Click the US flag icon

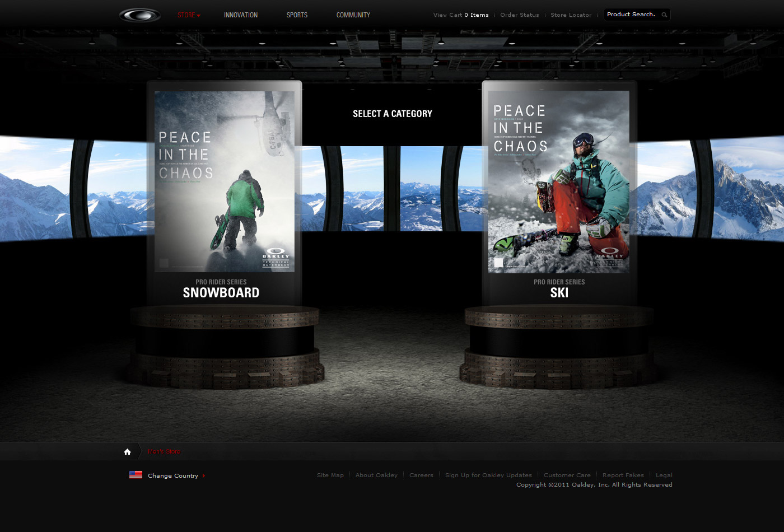[x=136, y=475]
